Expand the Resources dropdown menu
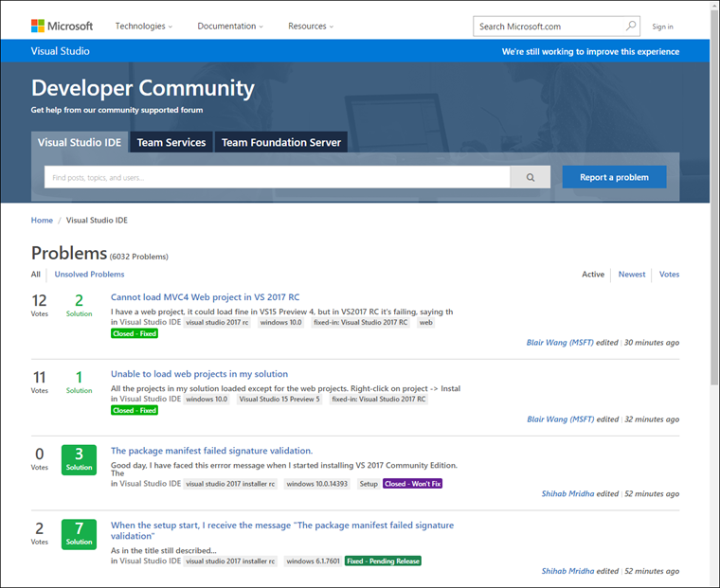Viewport: 720px width, 588px height. coord(311,27)
